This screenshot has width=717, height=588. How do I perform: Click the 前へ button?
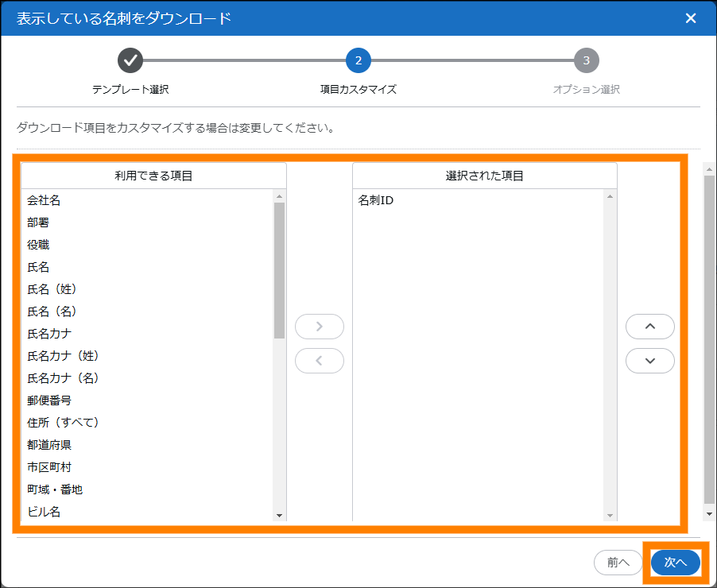click(x=618, y=563)
